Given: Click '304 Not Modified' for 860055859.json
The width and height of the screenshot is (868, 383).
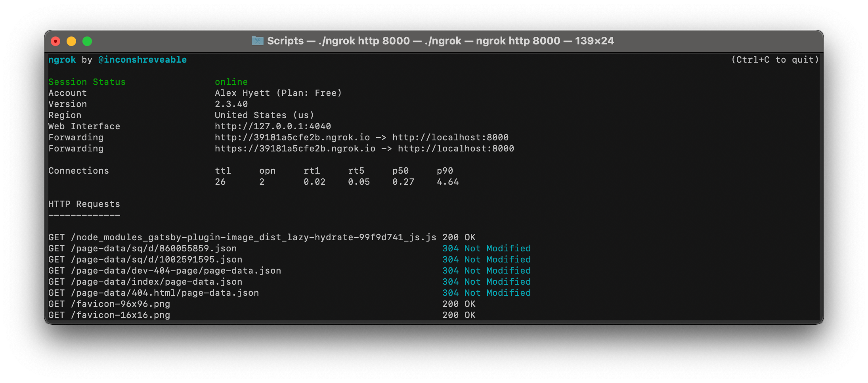Looking at the screenshot, I should click(486, 249).
